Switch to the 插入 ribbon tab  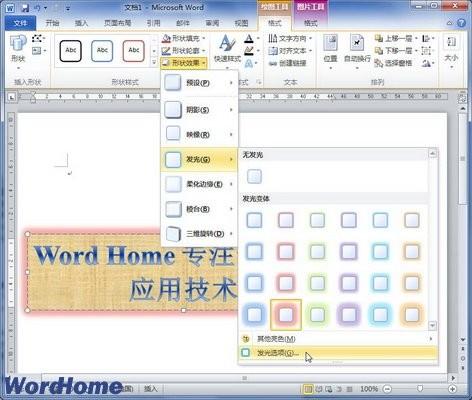(x=81, y=23)
